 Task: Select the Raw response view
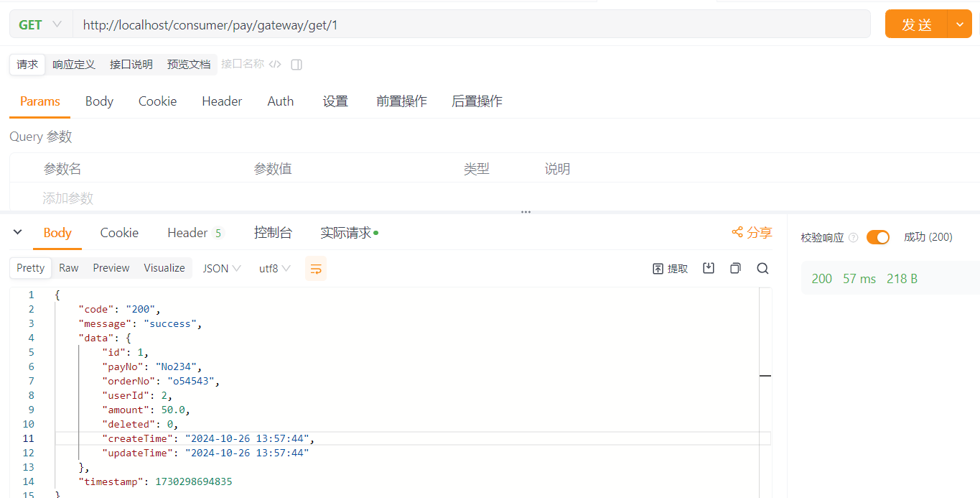(x=69, y=268)
